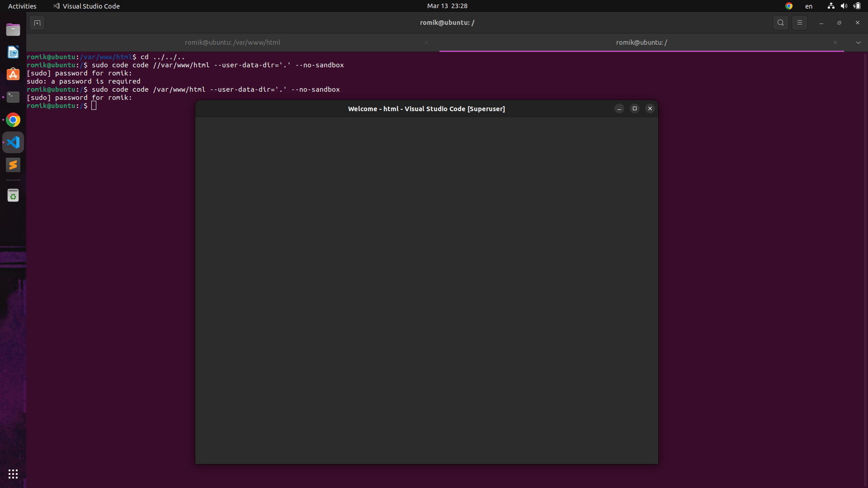
Task: Click the volume icon in system tray
Action: (844, 6)
